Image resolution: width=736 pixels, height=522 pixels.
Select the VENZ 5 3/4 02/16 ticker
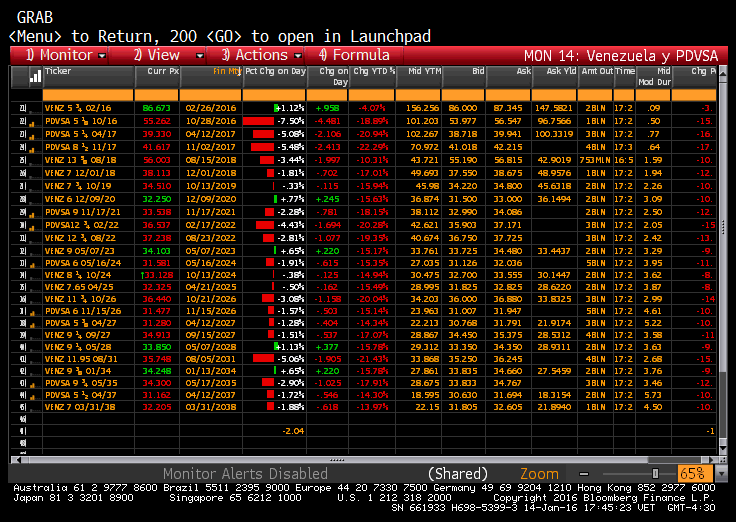pos(78,108)
